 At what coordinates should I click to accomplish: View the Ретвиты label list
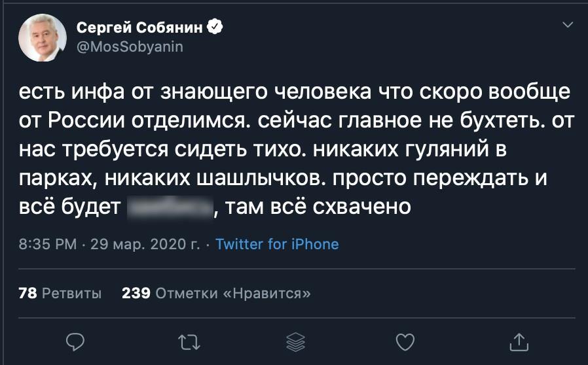tap(71, 293)
